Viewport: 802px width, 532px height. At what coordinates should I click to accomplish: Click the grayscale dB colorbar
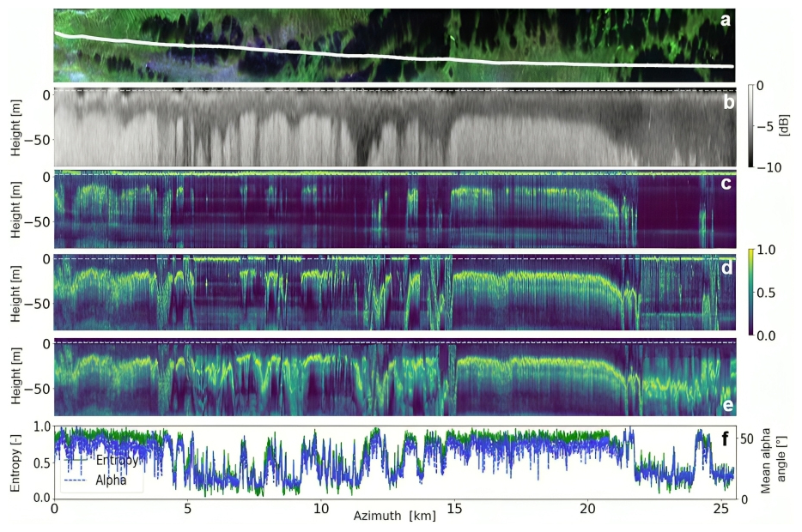[752, 126]
